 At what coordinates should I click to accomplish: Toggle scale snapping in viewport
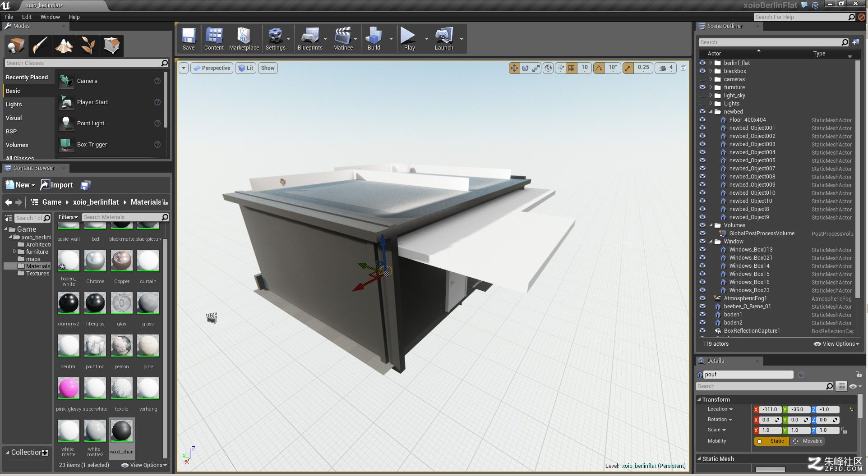tap(628, 68)
